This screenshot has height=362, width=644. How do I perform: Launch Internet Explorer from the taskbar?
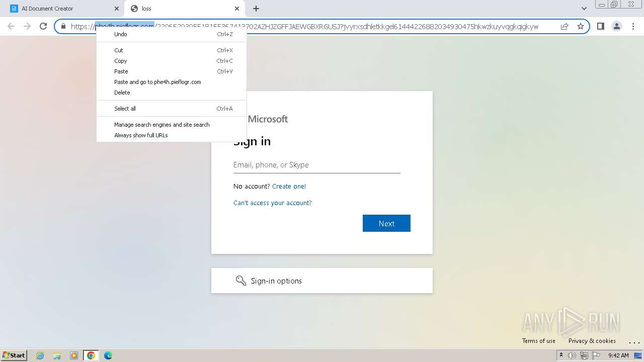coord(40,355)
